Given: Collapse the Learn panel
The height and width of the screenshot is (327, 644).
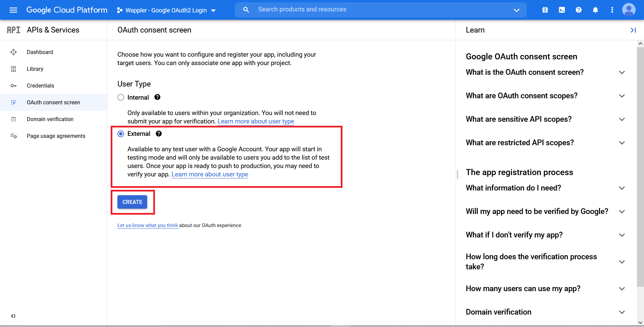Looking at the screenshot, I should point(633,30).
